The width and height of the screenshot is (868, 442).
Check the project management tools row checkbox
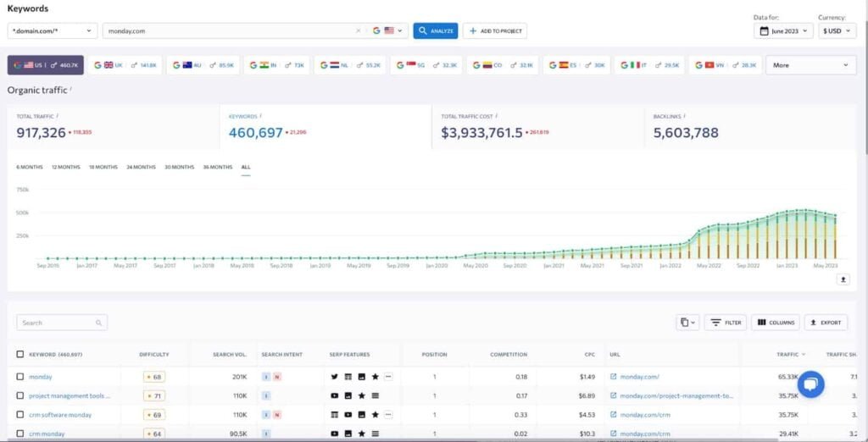tap(20, 395)
